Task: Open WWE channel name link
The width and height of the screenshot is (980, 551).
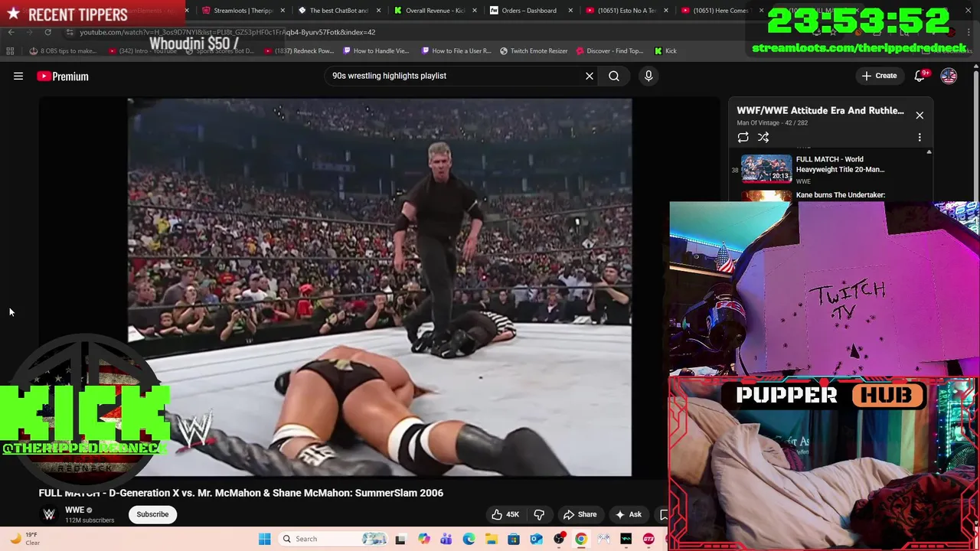Action: [x=74, y=510]
